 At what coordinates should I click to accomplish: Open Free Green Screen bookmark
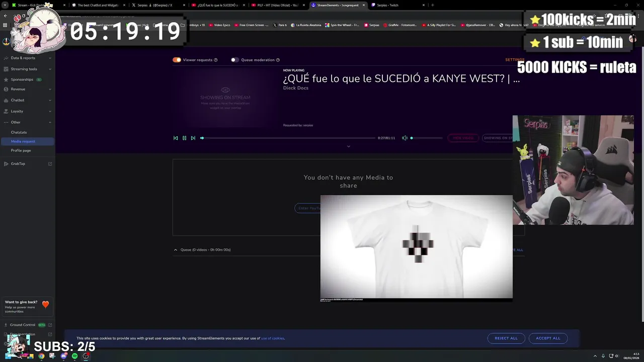(x=251, y=25)
